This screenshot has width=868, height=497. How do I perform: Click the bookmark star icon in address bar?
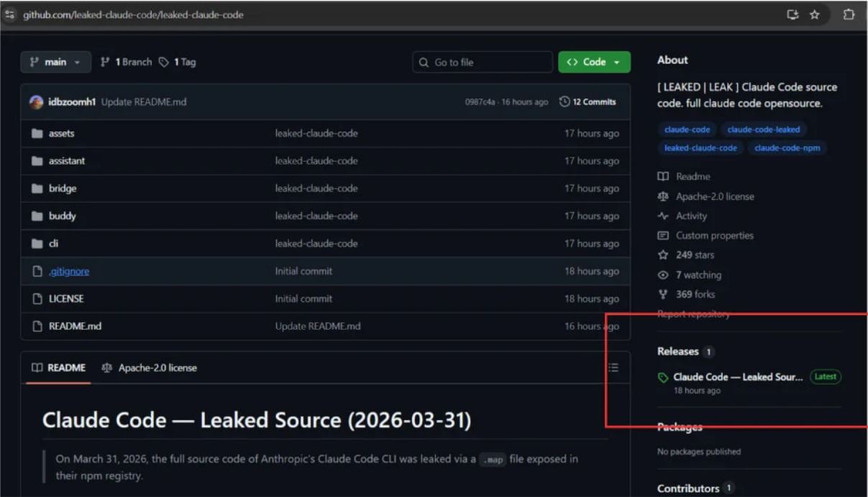[x=814, y=14]
